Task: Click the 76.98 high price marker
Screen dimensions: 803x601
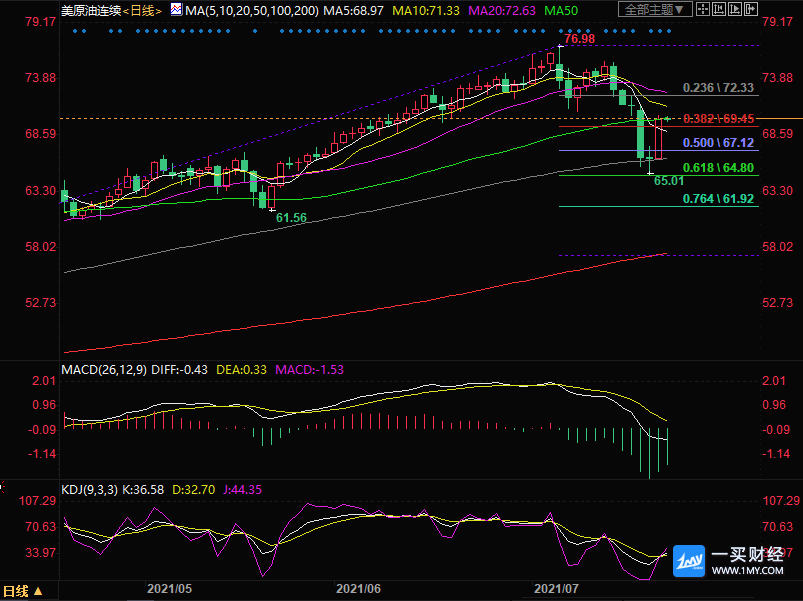Action: click(x=580, y=39)
